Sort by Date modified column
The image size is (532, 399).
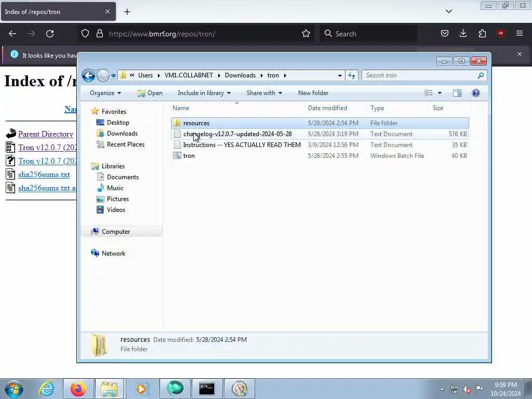point(336,108)
